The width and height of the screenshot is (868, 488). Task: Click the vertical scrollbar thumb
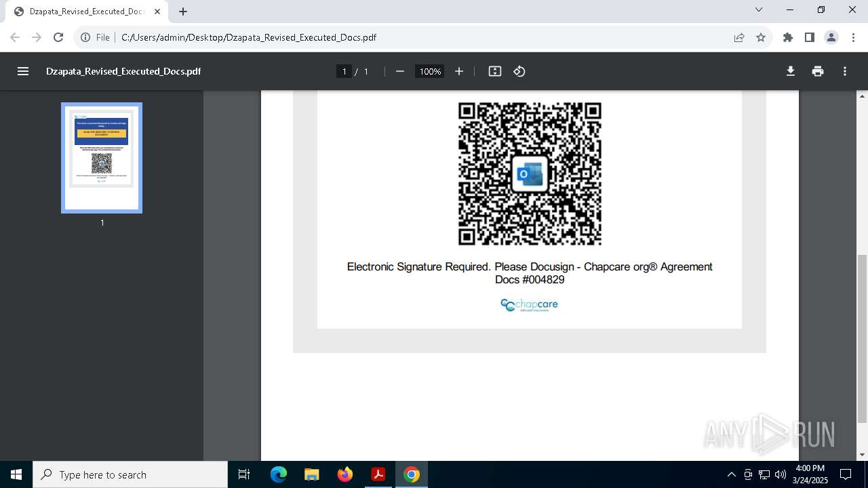(862, 338)
